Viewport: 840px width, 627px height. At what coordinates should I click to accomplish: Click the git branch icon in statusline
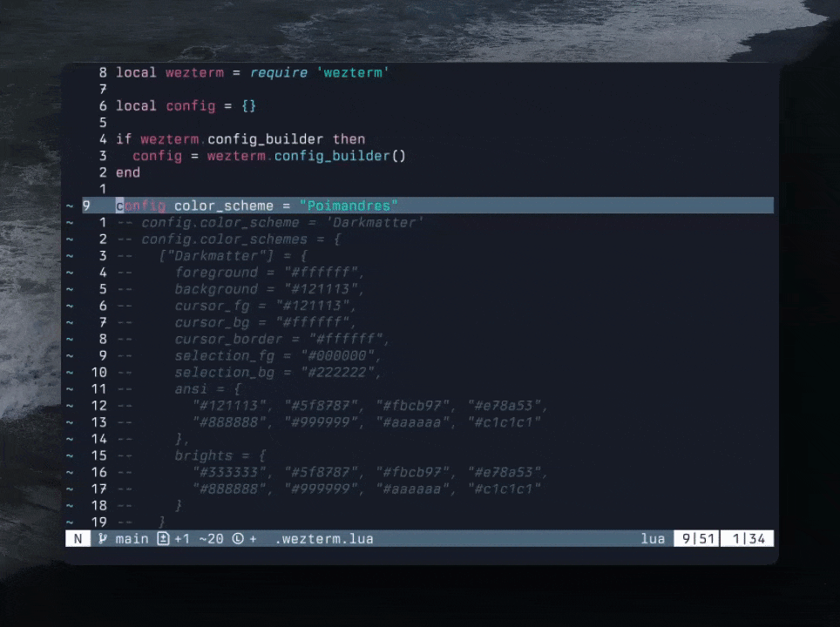point(102,539)
